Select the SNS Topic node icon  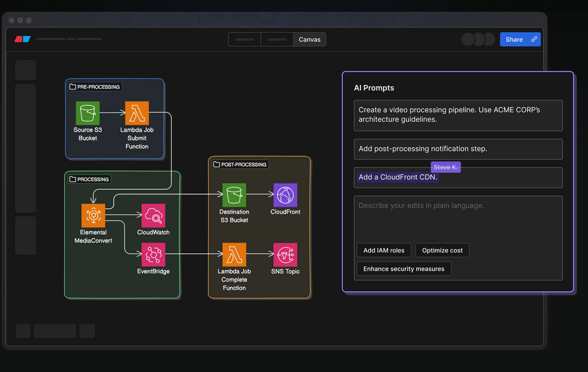coord(285,254)
